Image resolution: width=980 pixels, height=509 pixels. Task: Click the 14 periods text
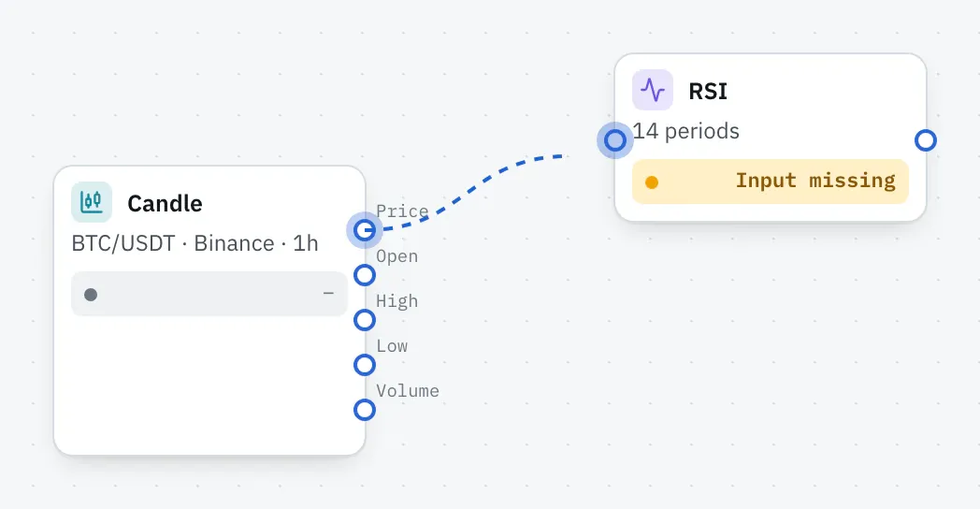(x=686, y=131)
